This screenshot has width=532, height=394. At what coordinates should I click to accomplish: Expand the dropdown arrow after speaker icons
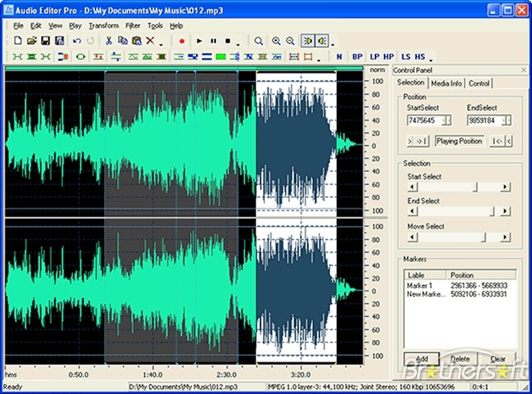click(x=332, y=43)
